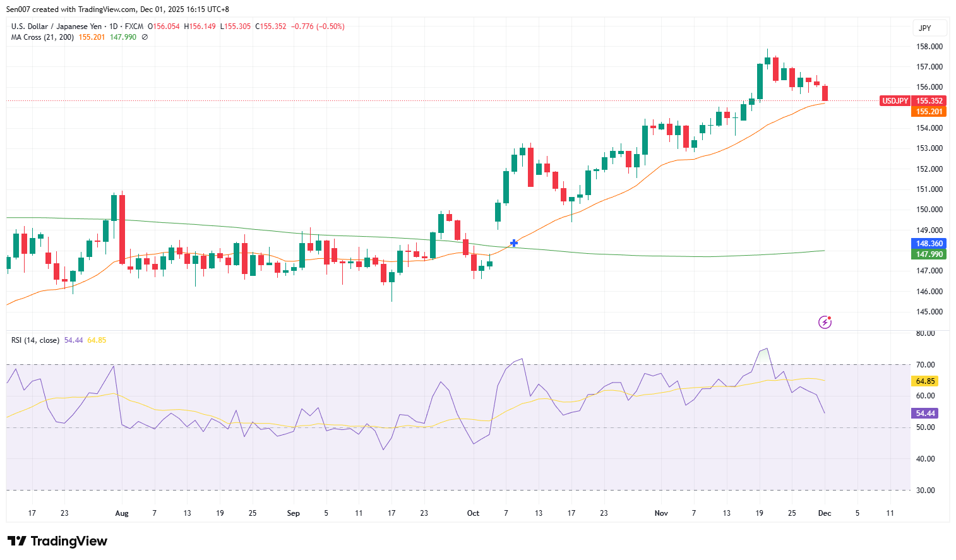This screenshot has width=956, height=560.
Task: Click the tall green candle near the 157.000 peak
Action: (760, 79)
